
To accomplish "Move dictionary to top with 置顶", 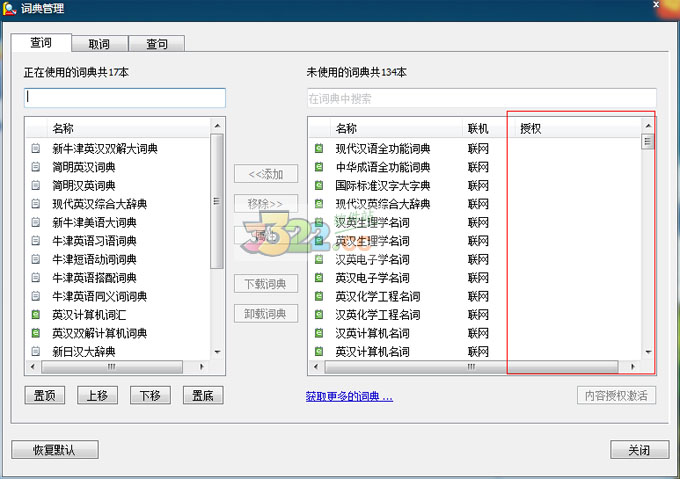I will tap(45, 395).
